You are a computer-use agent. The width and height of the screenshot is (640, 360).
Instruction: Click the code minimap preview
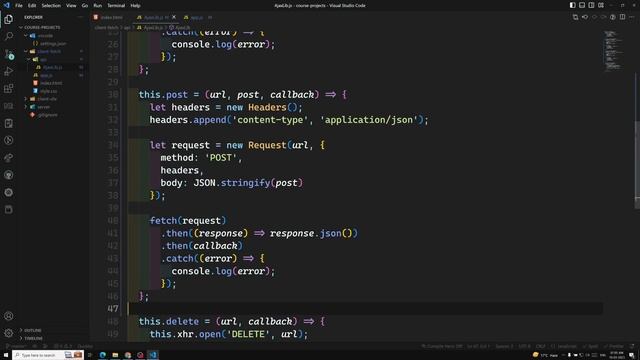coord(614,51)
